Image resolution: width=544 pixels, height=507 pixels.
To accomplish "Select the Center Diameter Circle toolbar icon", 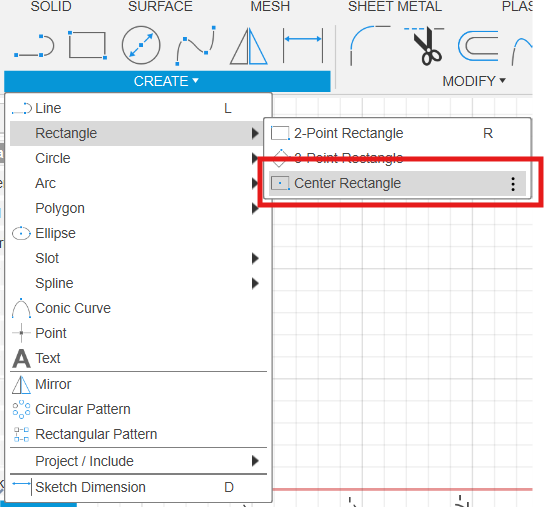I will (141, 45).
